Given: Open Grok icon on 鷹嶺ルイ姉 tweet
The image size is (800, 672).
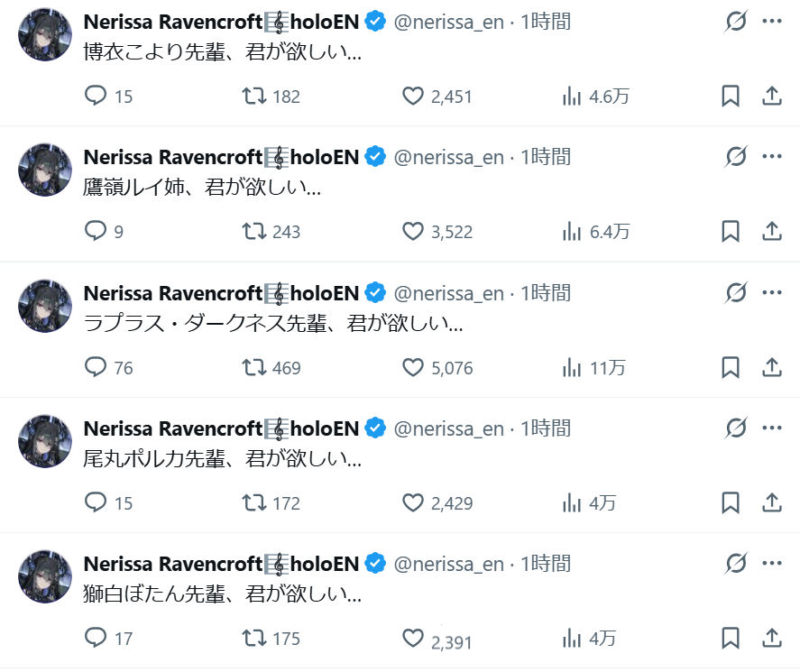Looking at the screenshot, I should (736, 157).
